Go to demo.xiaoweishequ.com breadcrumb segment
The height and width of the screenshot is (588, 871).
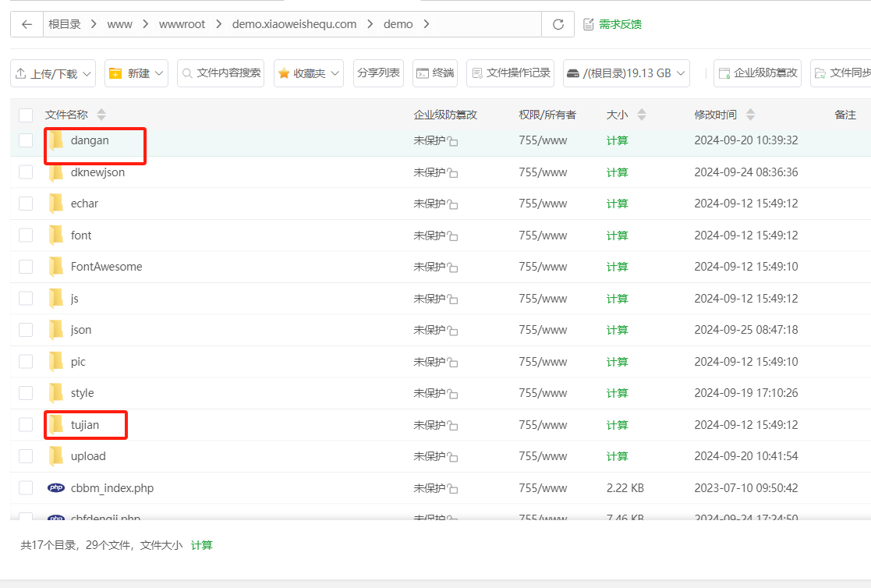pos(294,24)
